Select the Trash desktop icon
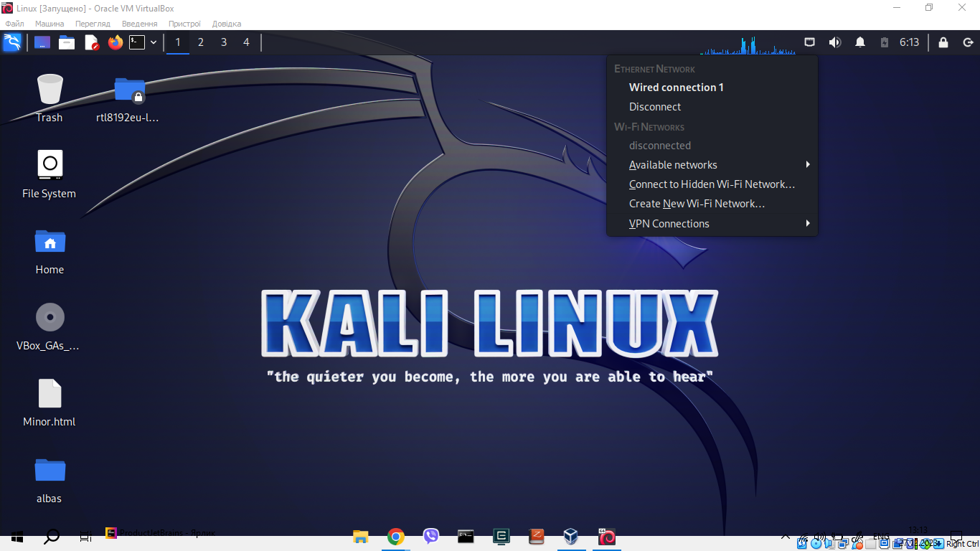The height and width of the screenshot is (551, 980). (x=50, y=98)
